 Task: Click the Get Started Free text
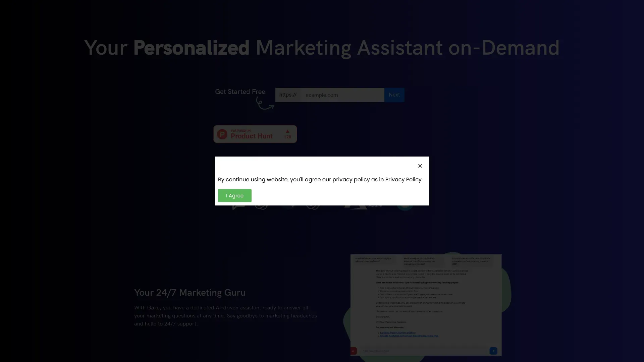tap(240, 92)
